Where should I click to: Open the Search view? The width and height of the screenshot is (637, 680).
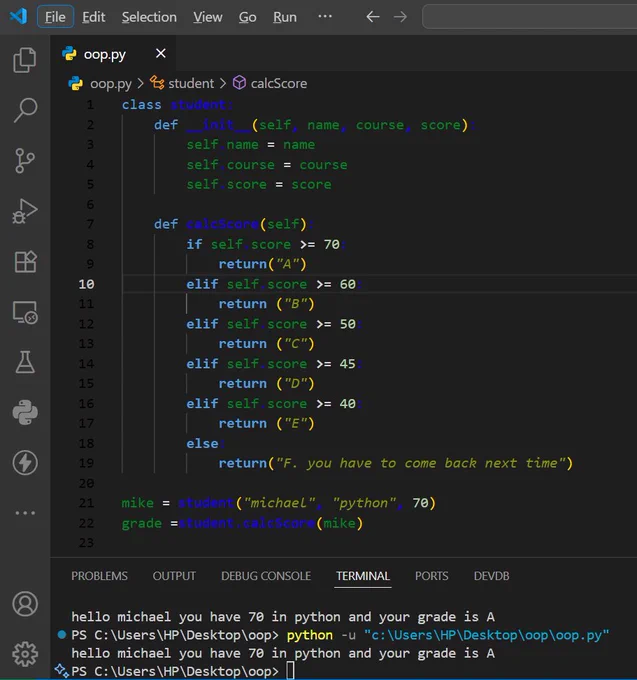[25, 110]
